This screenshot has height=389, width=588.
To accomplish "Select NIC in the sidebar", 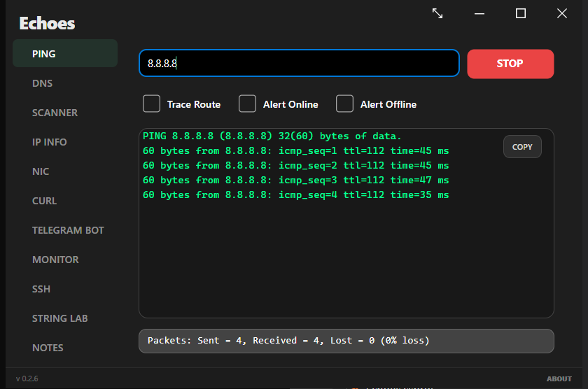I will 41,171.
